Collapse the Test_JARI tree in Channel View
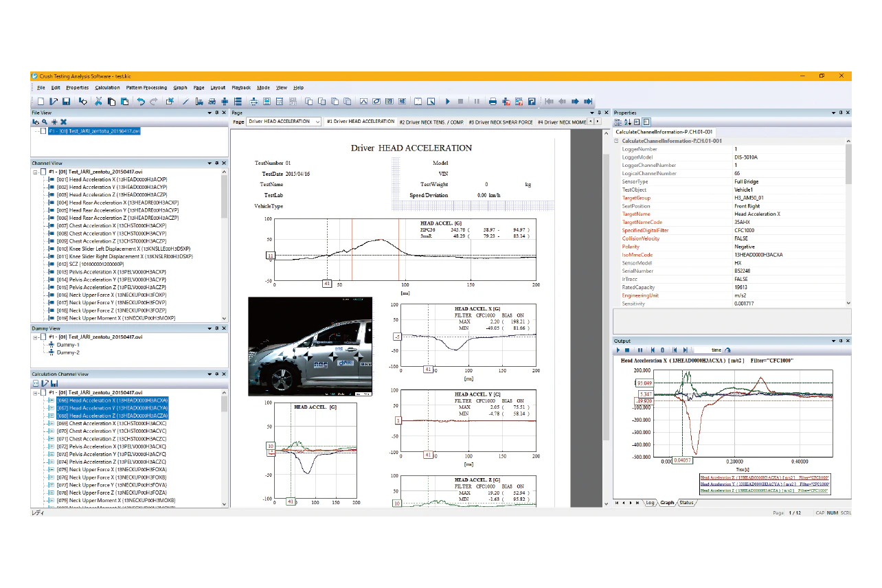Screen dimensions: 882x588 pos(35,172)
